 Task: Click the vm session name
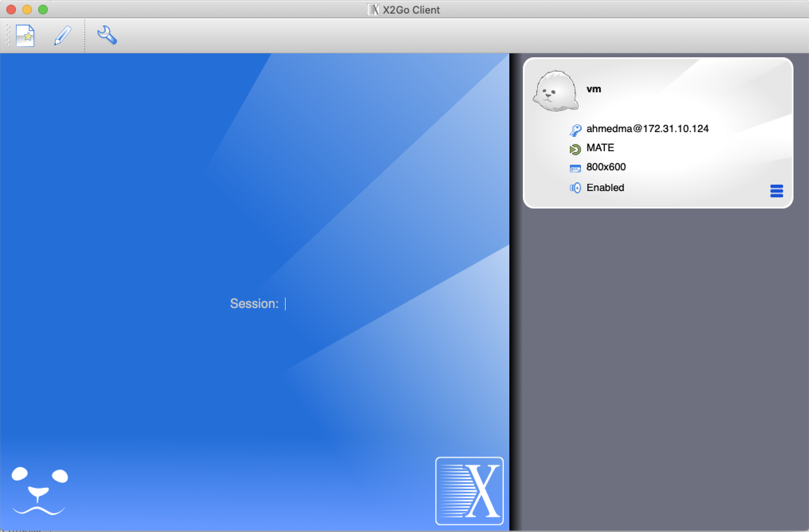[x=593, y=89]
